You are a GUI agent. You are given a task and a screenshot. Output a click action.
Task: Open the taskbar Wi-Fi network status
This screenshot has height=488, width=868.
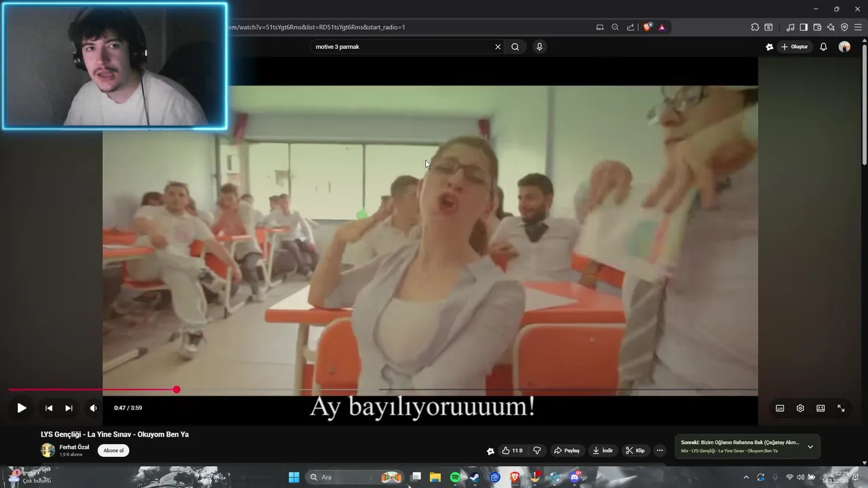pos(789,477)
